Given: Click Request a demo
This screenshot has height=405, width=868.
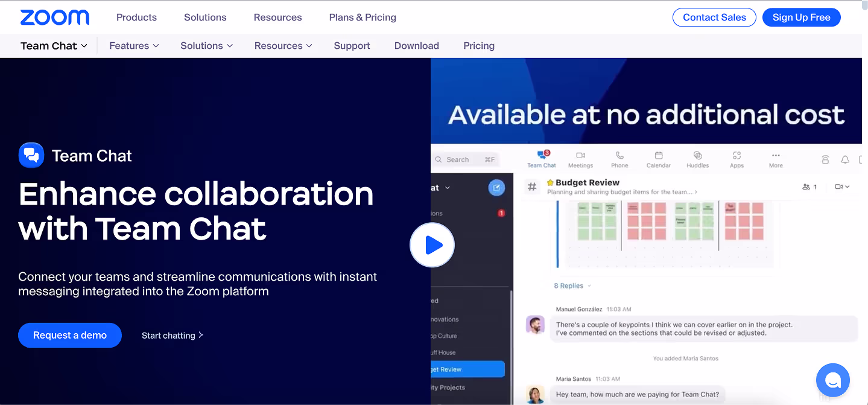Looking at the screenshot, I should point(70,336).
